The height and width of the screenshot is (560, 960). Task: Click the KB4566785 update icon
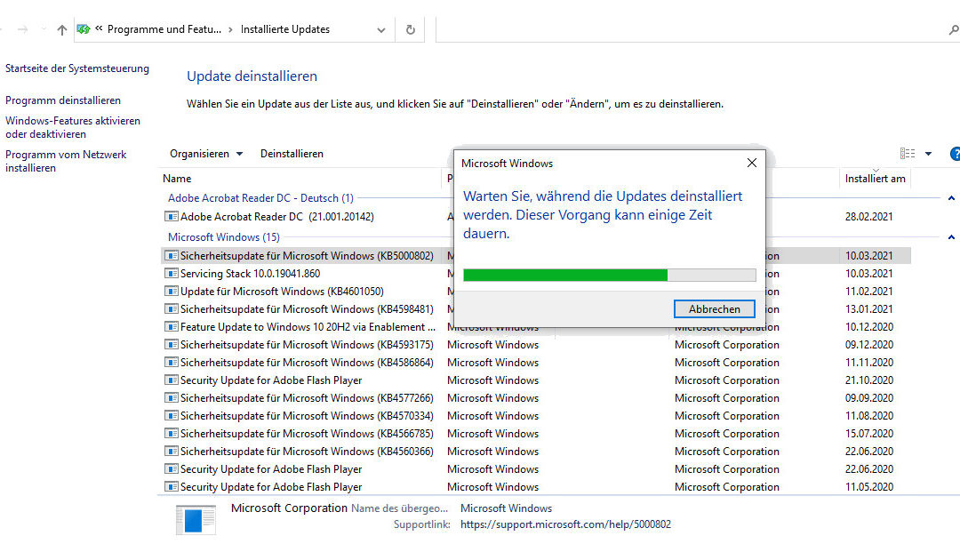pos(172,433)
